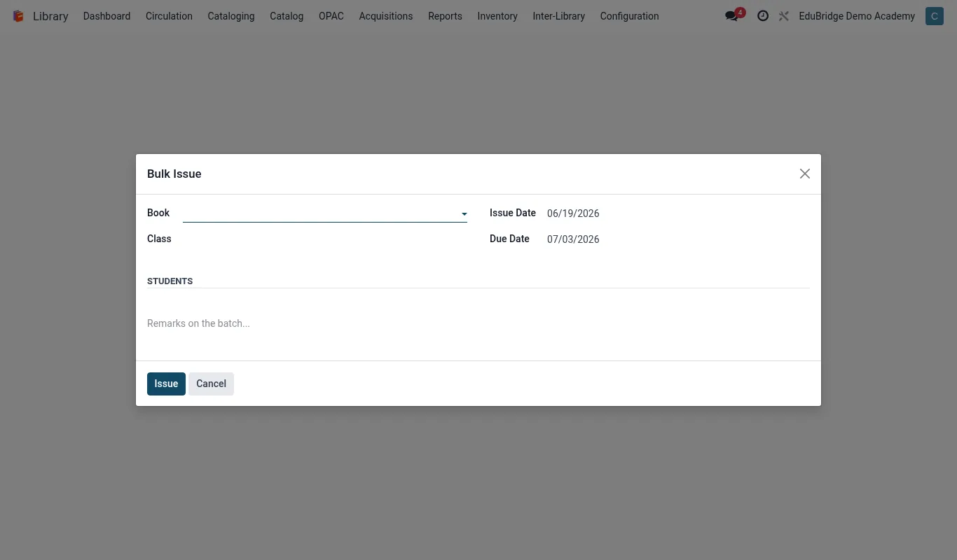
Task: Open the Reports menu
Action: (445, 16)
